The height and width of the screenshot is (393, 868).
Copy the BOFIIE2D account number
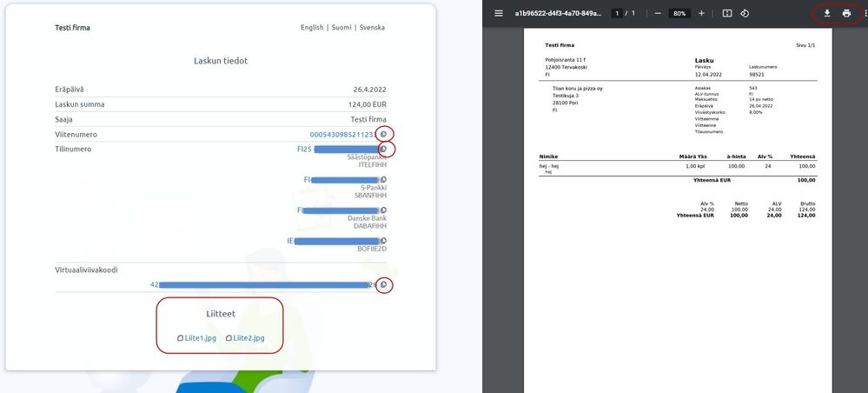coord(384,241)
